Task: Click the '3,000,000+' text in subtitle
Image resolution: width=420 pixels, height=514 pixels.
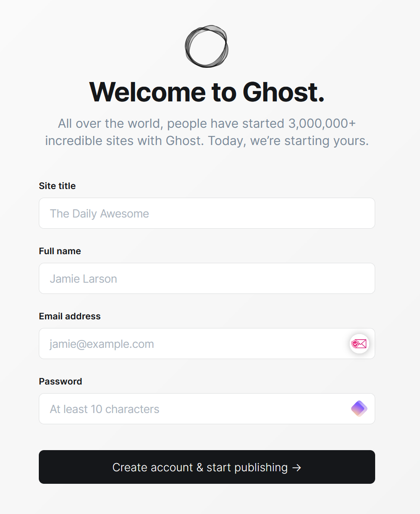Action: pyautogui.click(x=322, y=124)
